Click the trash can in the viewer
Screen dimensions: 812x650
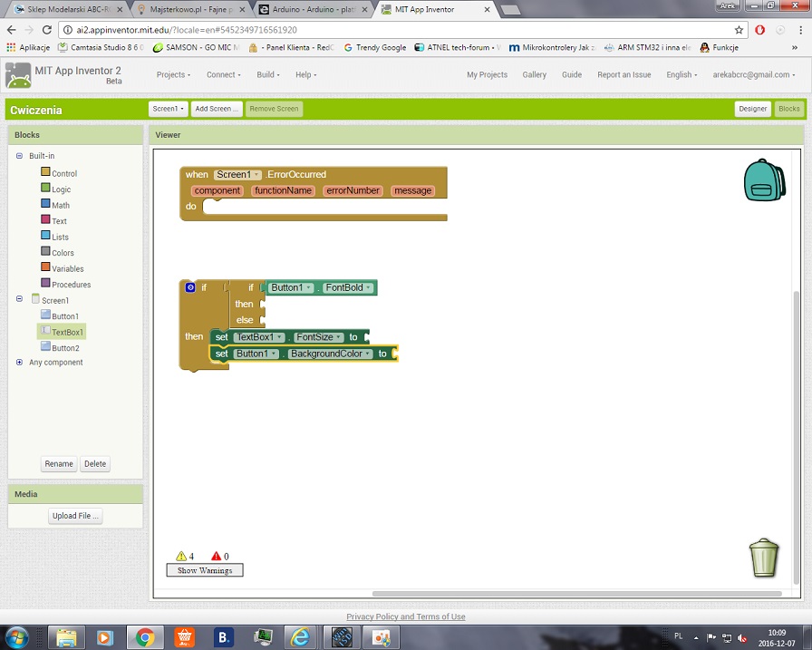point(764,558)
